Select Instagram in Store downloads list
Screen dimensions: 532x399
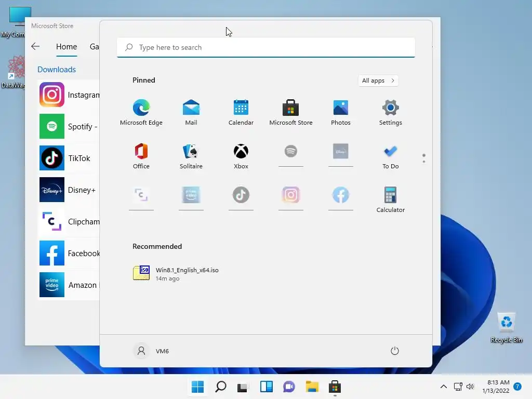(x=69, y=95)
